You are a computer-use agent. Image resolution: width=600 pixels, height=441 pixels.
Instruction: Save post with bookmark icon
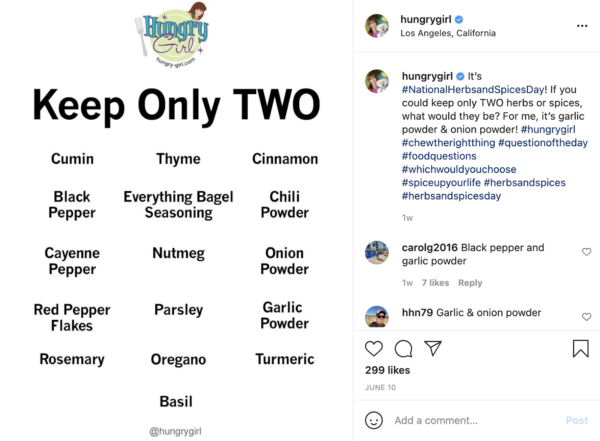tap(580, 348)
